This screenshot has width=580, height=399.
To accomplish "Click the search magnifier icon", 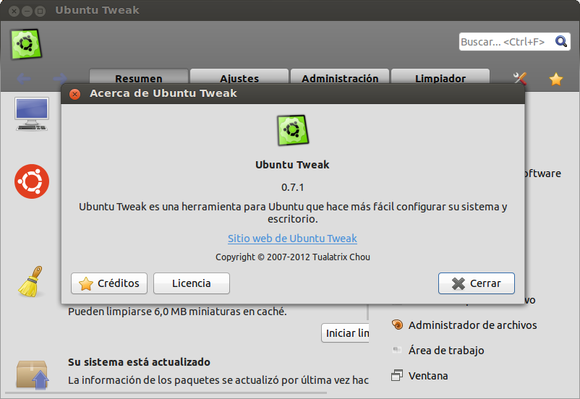I will [561, 41].
